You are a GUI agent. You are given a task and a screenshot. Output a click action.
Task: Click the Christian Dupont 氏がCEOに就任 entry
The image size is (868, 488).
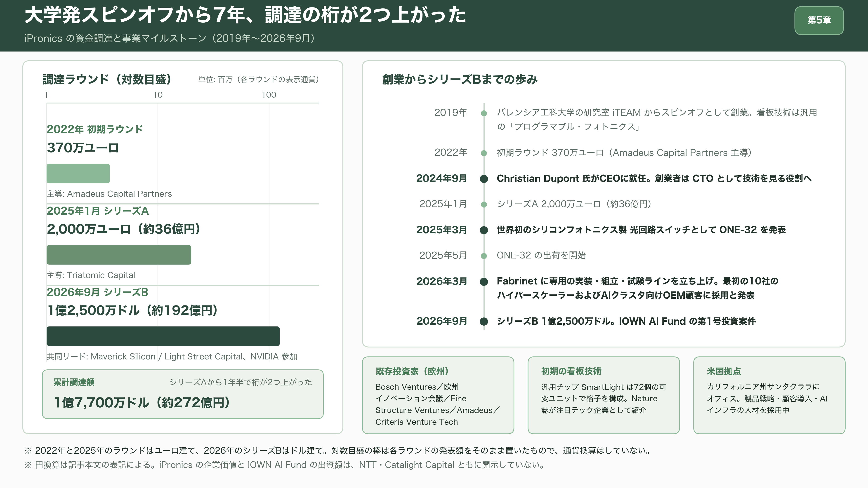click(x=654, y=178)
